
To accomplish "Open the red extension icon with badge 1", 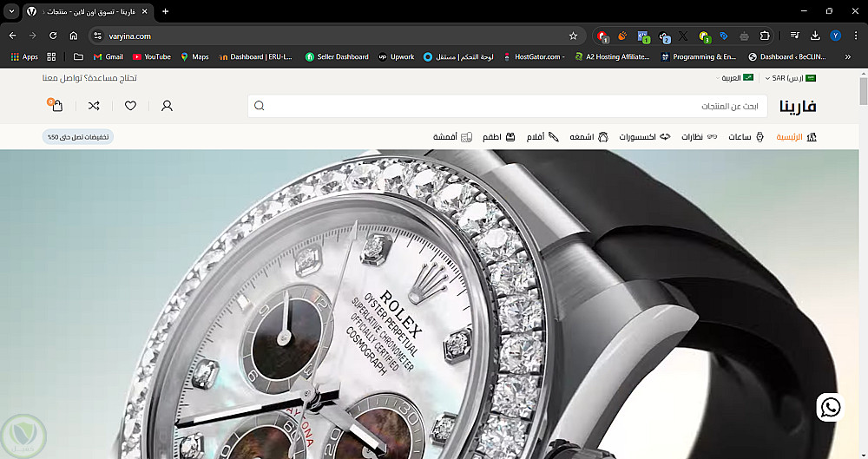I will pos(602,36).
